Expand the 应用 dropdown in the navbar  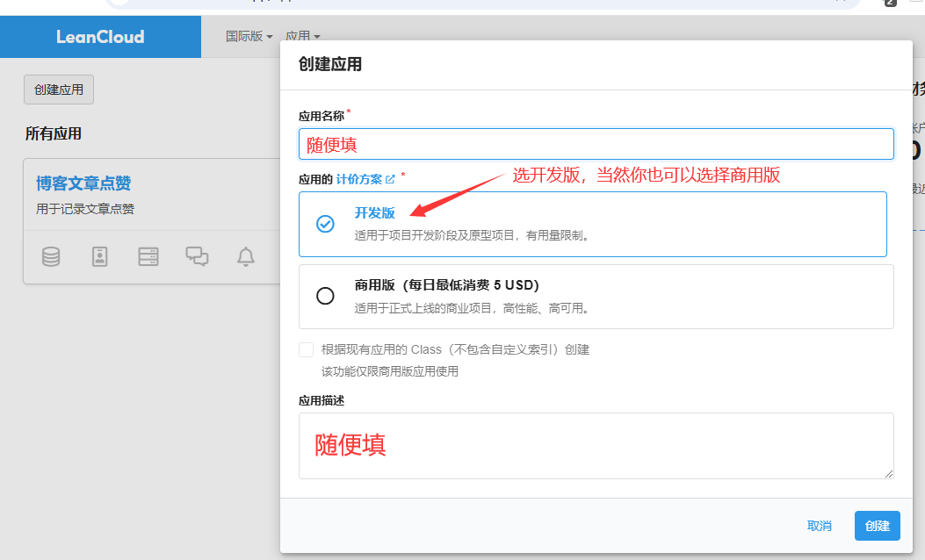[x=302, y=37]
